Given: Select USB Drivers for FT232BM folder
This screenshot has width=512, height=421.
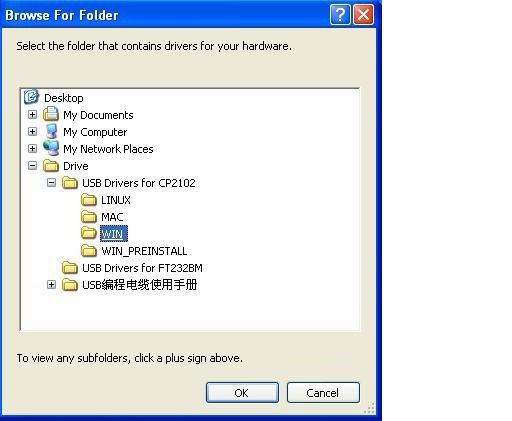Looking at the screenshot, I should (142, 268).
